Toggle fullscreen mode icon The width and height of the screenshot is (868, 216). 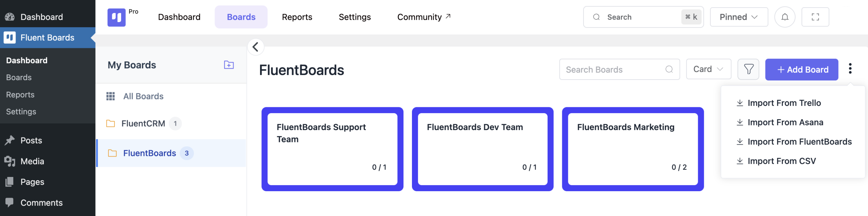click(815, 17)
